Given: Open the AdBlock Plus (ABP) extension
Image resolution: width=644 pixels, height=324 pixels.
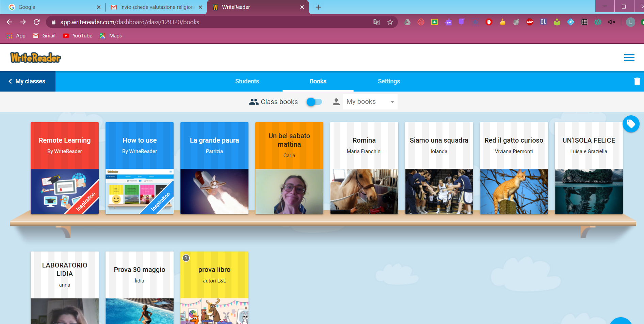Looking at the screenshot, I should tap(530, 22).
